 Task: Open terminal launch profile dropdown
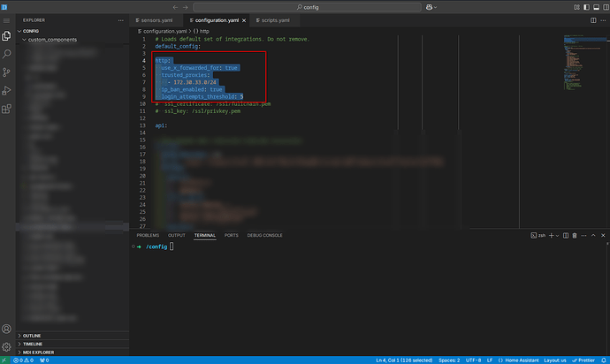[x=558, y=235]
